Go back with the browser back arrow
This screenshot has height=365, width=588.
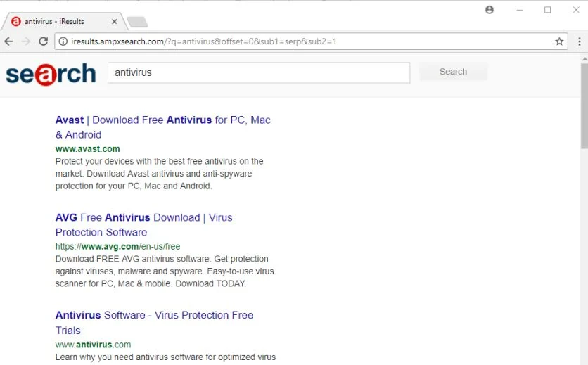pyautogui.click(x=8, y=41)
